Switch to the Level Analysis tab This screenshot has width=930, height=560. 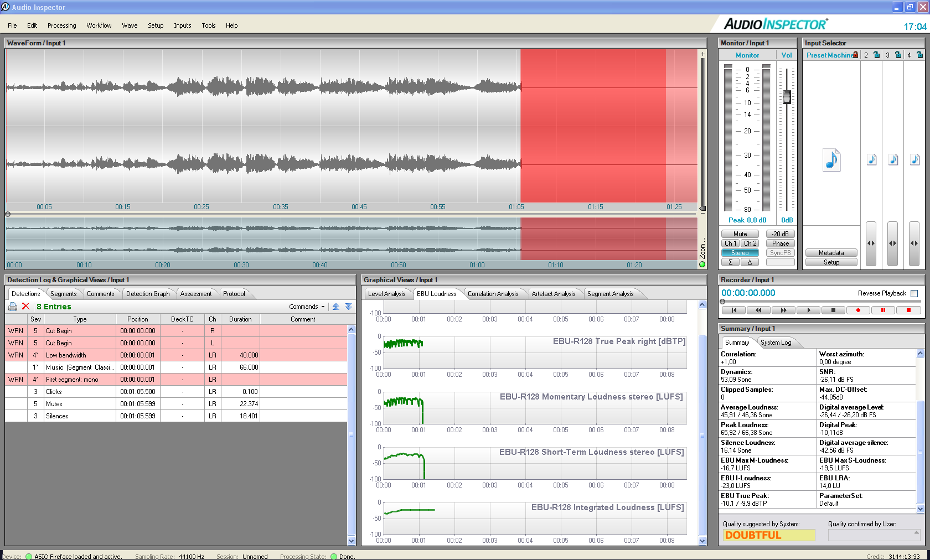point(386,294)
